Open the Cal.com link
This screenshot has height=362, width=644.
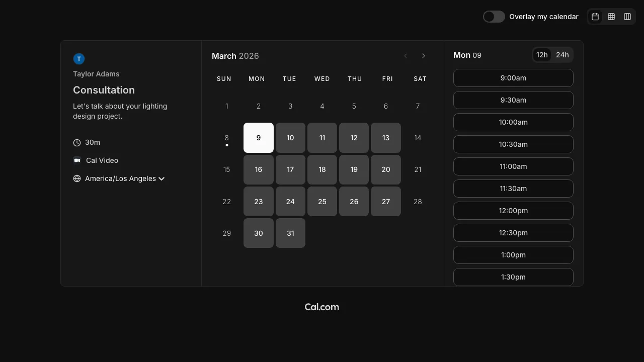click(x=321, y=307)
